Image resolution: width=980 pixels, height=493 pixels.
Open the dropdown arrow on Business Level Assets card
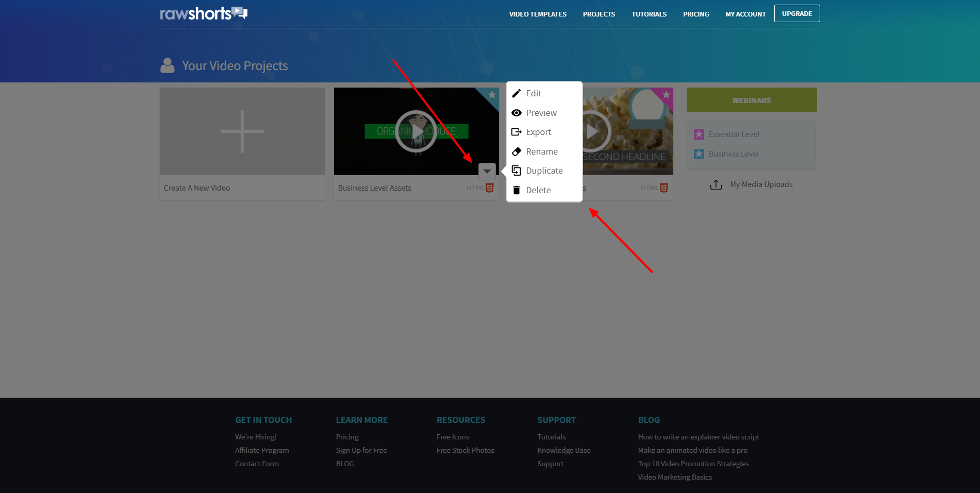tap(487, 171)
